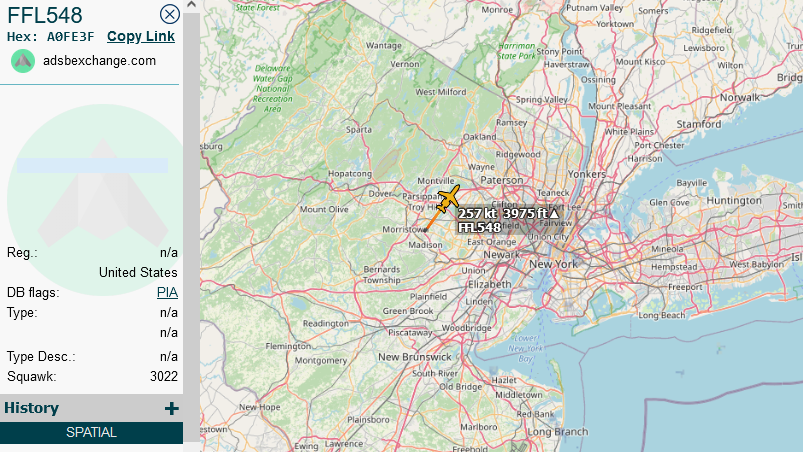
Task: Click the Morristown label on map
Action: click(x=405, y=229)
